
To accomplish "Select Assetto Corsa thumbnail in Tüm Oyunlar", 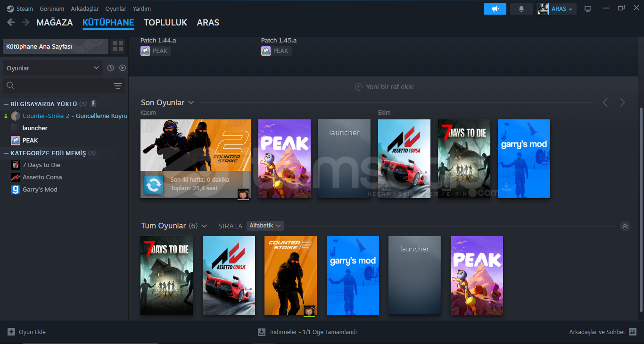I will coord(229,275).
